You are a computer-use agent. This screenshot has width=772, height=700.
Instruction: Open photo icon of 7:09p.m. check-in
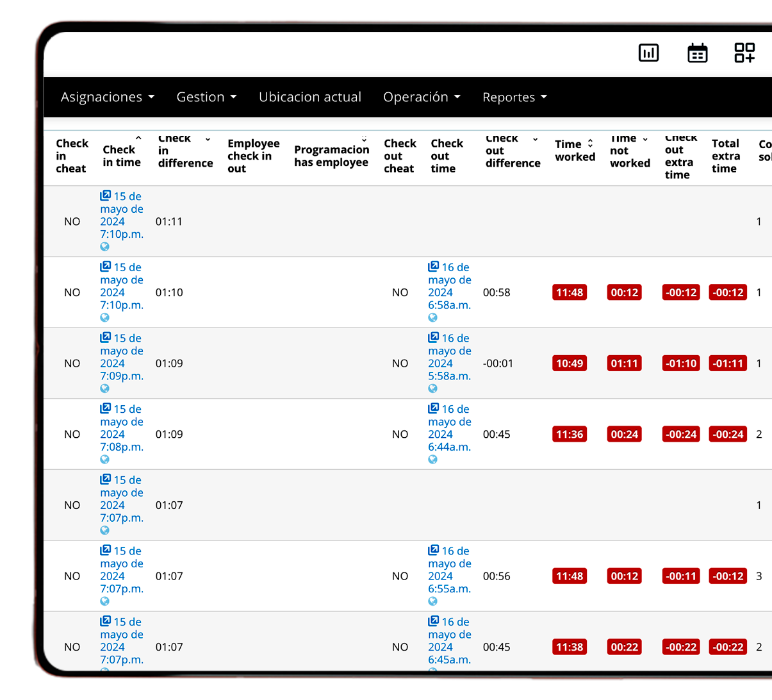(x=106, y=338)
